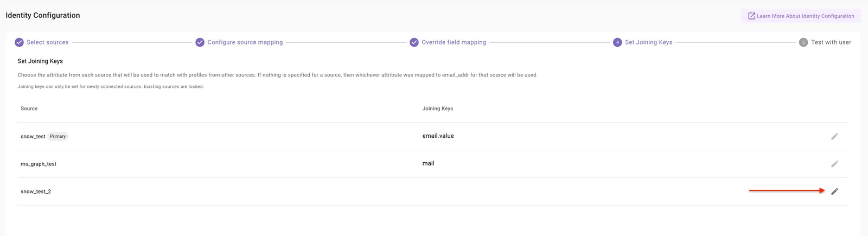The height and width of the screenshot is (236, 868).
Task: Select the ms_graph_test source name
Action: [x=39, y=164]
